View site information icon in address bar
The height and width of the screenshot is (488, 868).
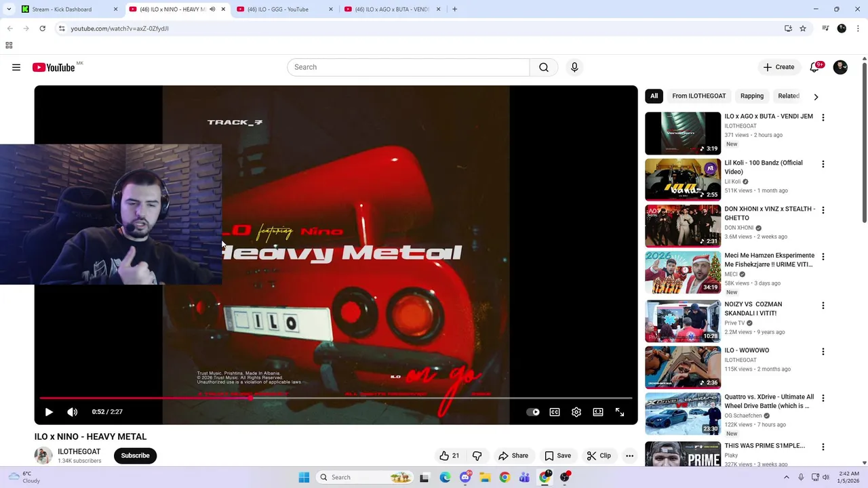pyautogui.click(x=61, y=28)
